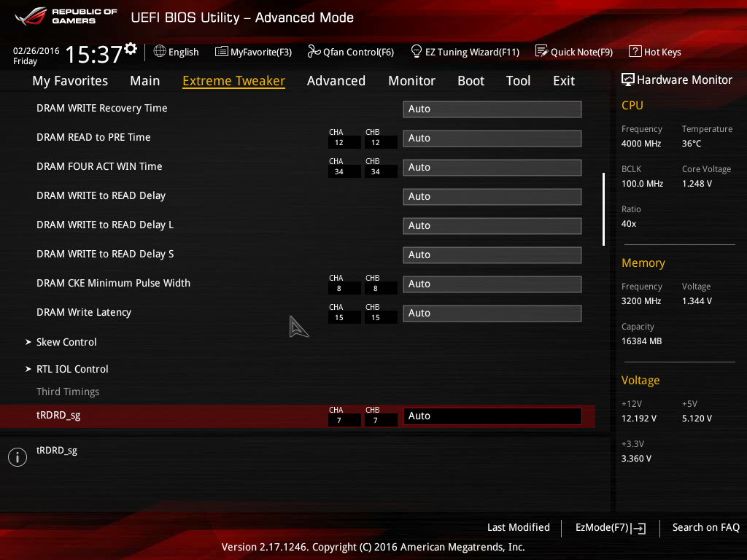Screen dimensions: 747x560
Task: Click the Last Modified button
Action: coord(519,527)
